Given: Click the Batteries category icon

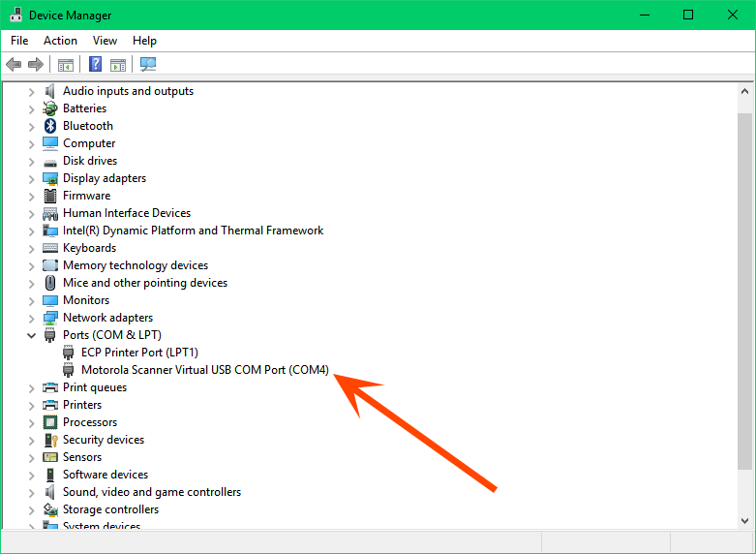Looking at the screenshot, I should [50, 108].
